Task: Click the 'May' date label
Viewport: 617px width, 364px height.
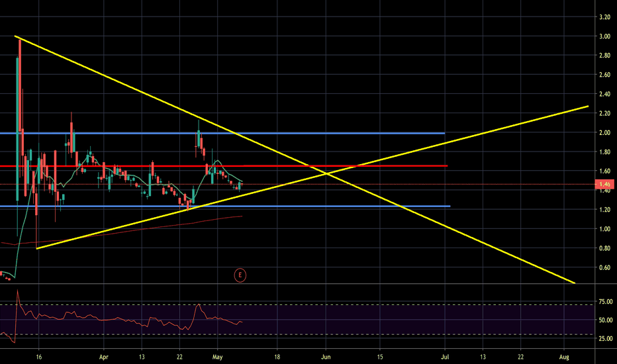Action: [x=217, y=357]
